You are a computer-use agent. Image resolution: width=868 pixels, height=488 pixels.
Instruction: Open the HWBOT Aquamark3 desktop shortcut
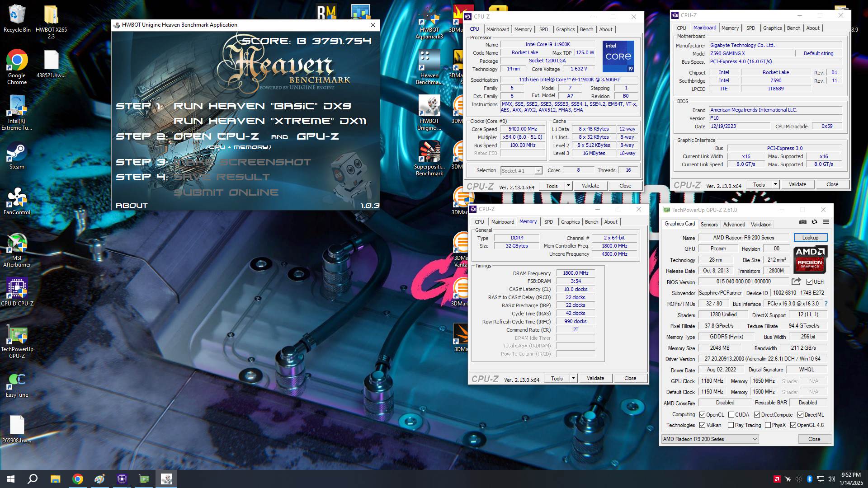pyautogui.click(x=429, y=23)
